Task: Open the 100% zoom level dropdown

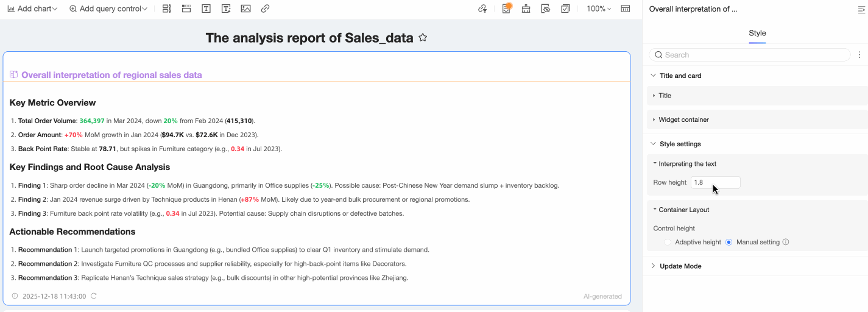Action: (x=599, y=9)
